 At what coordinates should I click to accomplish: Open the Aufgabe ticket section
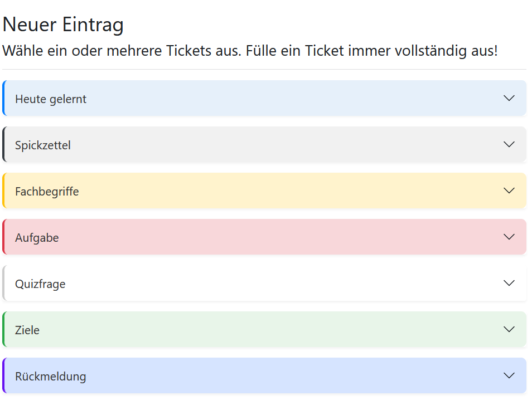click(264, 237)
